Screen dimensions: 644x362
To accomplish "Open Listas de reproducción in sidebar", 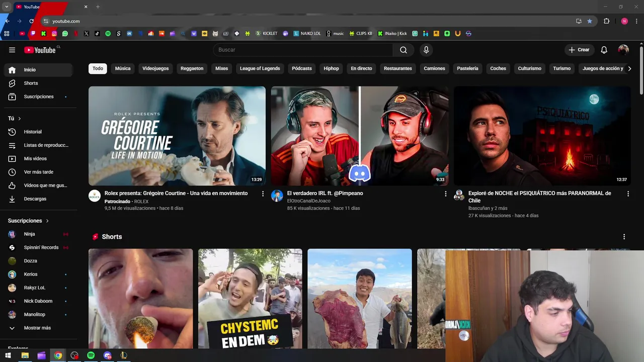I will coord(38,145).
